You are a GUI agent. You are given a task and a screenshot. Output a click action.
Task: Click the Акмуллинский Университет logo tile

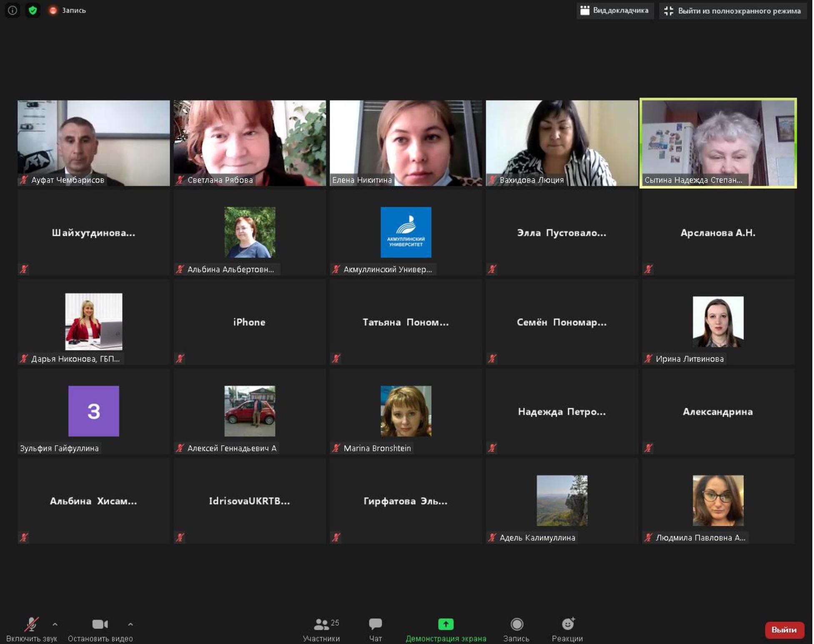(x=406, y=232)
